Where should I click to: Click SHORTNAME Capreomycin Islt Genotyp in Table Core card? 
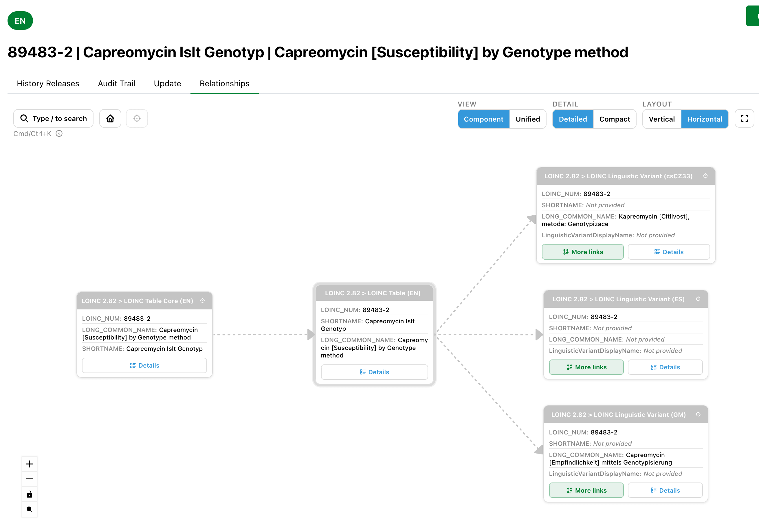[x=142, y=348]
